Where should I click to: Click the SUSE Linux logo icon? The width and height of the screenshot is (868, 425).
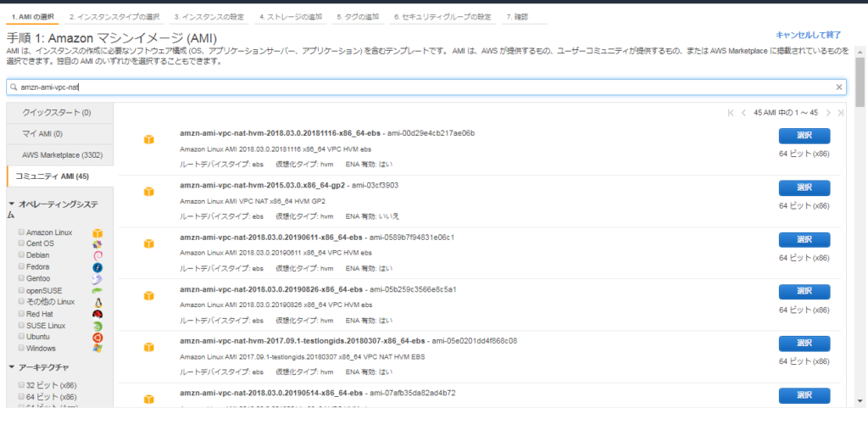tap(97, 326)
